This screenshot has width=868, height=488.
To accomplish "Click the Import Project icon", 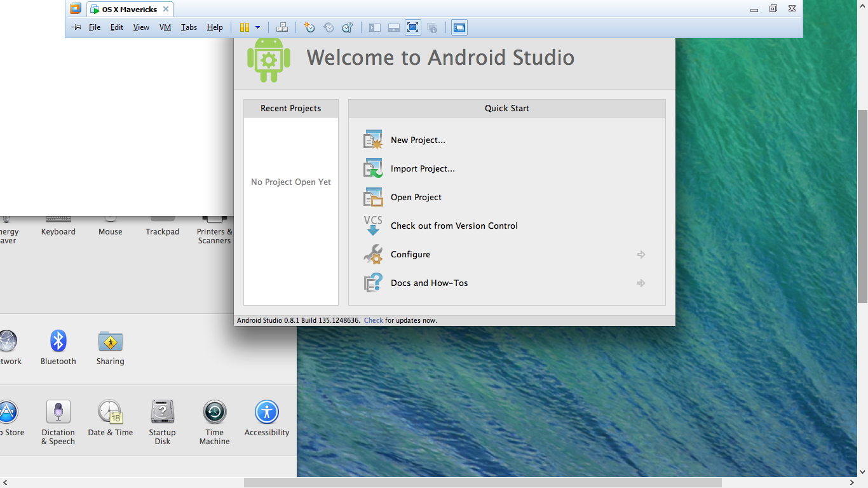I will pyautogui.click(x=373, y=168).
